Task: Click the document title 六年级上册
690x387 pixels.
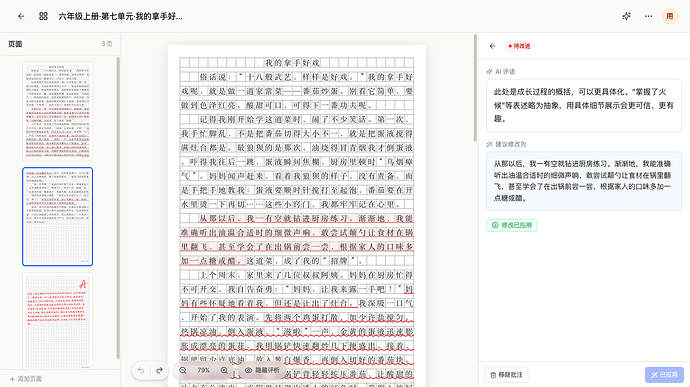Action: pos(120,16)
